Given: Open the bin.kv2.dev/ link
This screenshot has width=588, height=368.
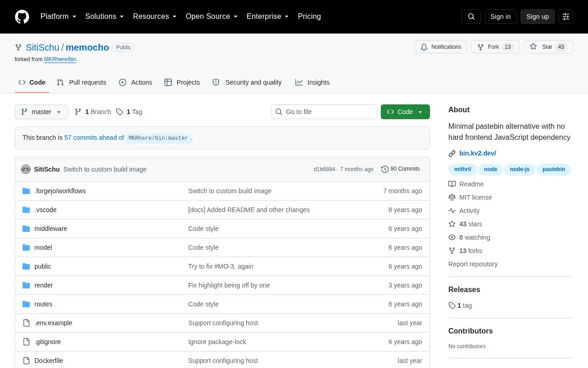Looking at the screenshot, I should (478, 153).
